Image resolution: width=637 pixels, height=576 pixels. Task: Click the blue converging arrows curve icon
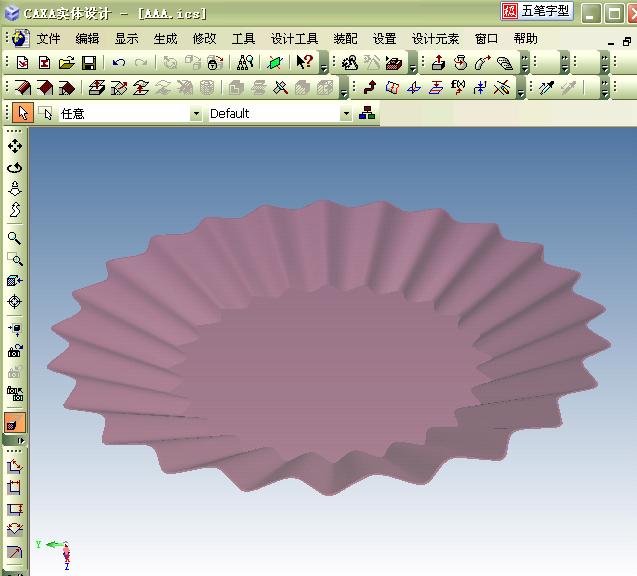click(480, 87)
